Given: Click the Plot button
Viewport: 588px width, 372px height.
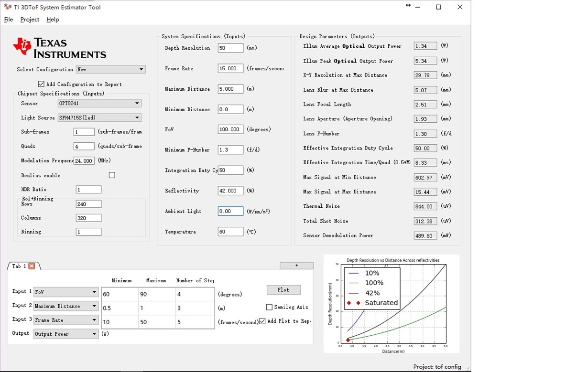Looking at the screenshot, I should [283, 290].
